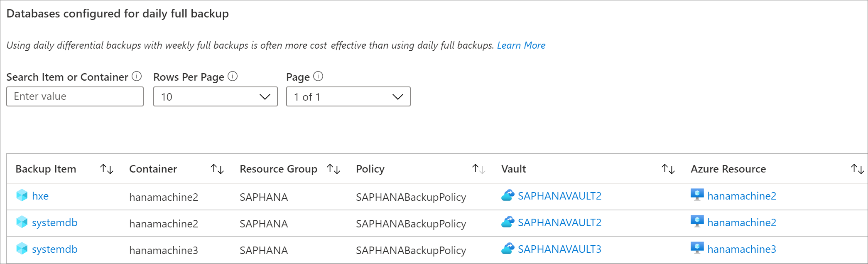Click the info icon beside Search Item or Container

[x=137, y=76]
